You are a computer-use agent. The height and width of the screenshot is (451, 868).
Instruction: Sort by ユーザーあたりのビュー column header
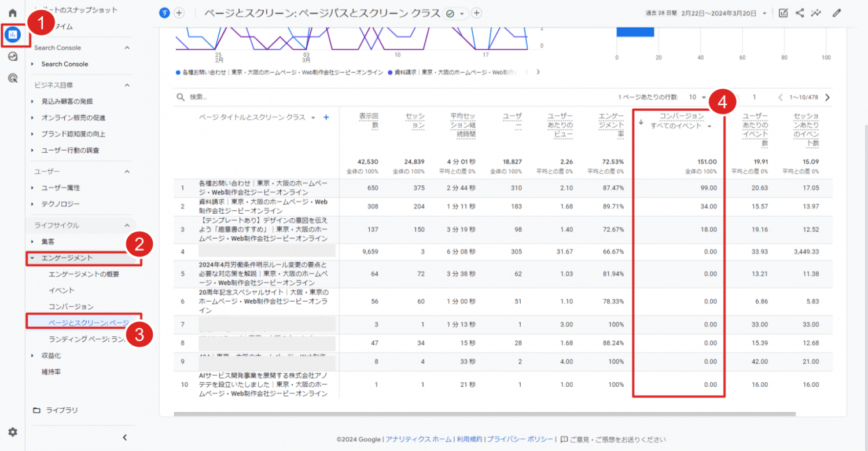tap(560, 125)
